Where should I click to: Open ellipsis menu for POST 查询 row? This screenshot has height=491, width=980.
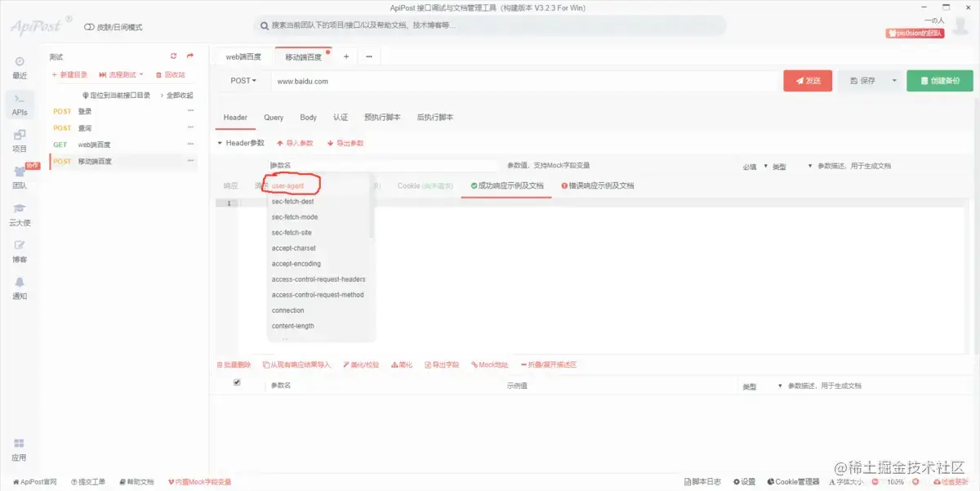point(190,128)
